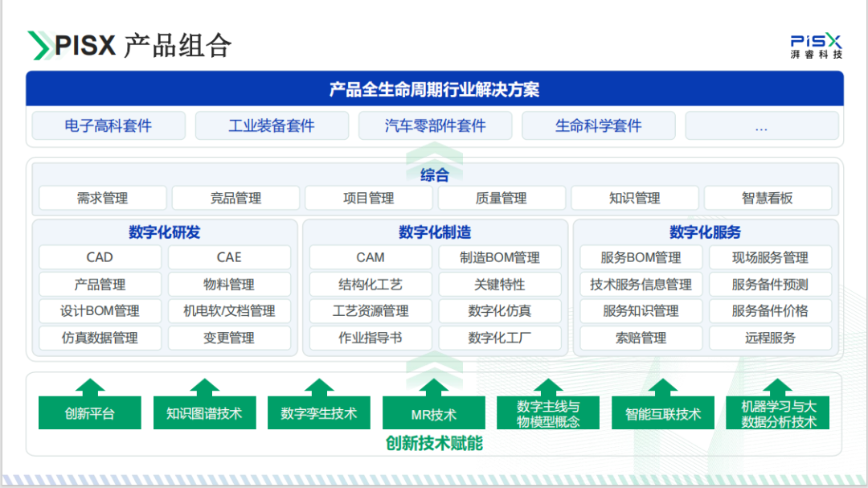
Task: Click the 创新技术赋能 caption
Action: pos(435,443)
